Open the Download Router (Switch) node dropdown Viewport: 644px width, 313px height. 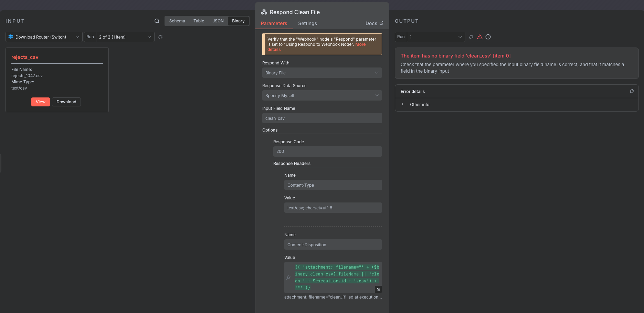(44, 37)
